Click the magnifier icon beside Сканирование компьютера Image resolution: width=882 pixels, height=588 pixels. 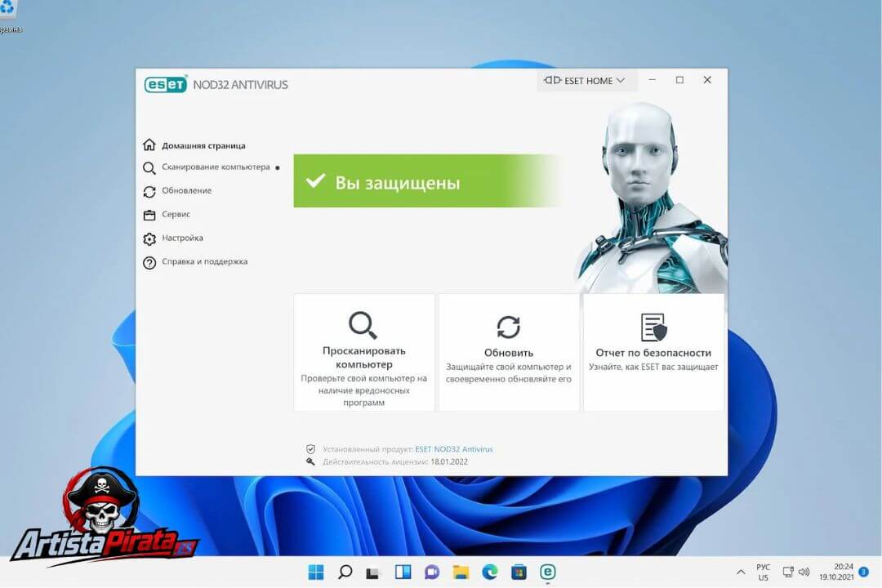point(149,168)
